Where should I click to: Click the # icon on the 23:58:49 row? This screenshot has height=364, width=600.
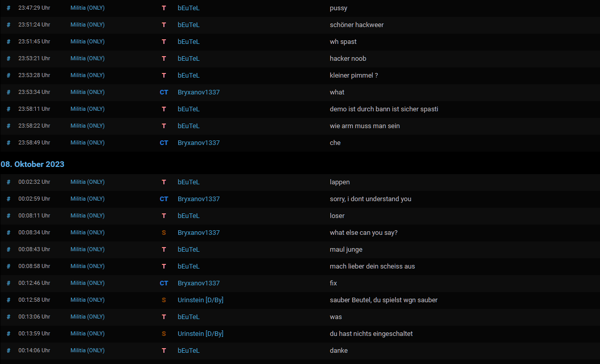coord(8,143)
